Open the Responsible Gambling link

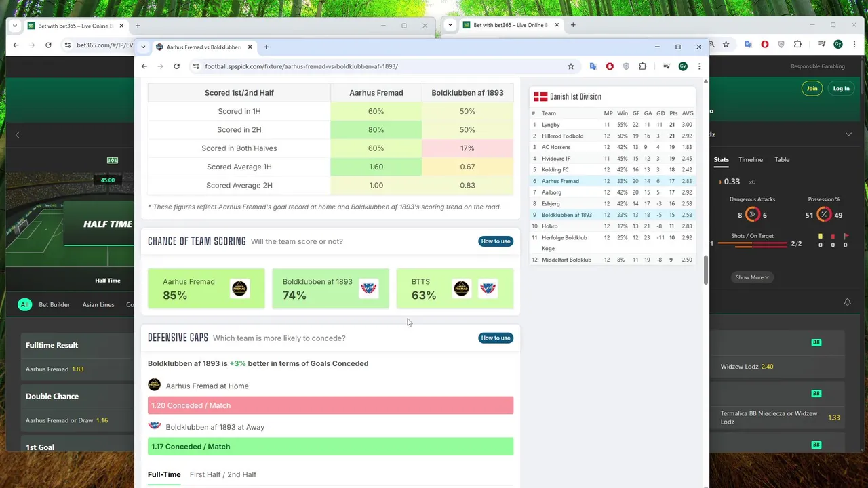click(818, 66)
